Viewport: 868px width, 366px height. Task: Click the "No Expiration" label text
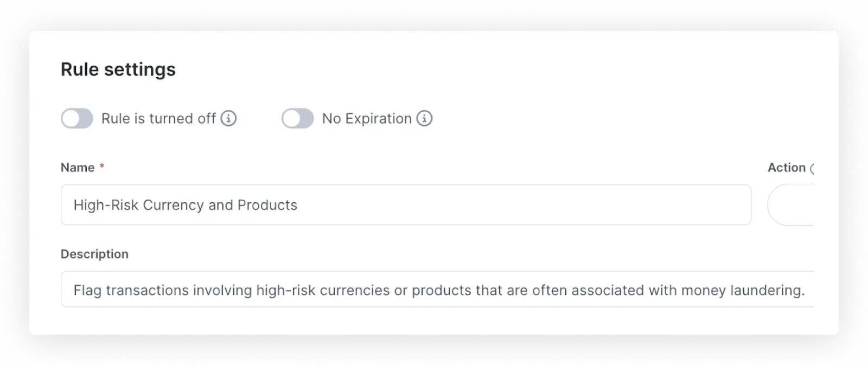(367, 118)
